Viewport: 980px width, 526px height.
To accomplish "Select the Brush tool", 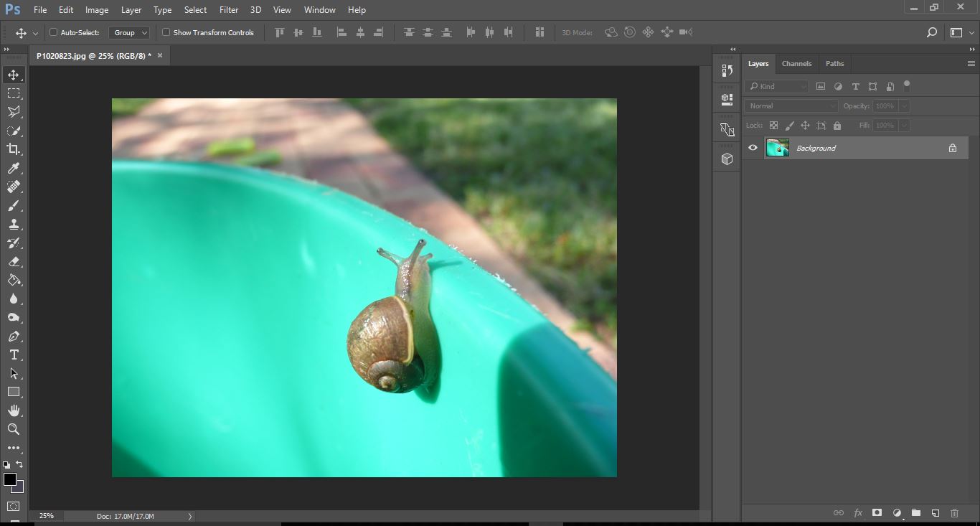I will (14, 205).
